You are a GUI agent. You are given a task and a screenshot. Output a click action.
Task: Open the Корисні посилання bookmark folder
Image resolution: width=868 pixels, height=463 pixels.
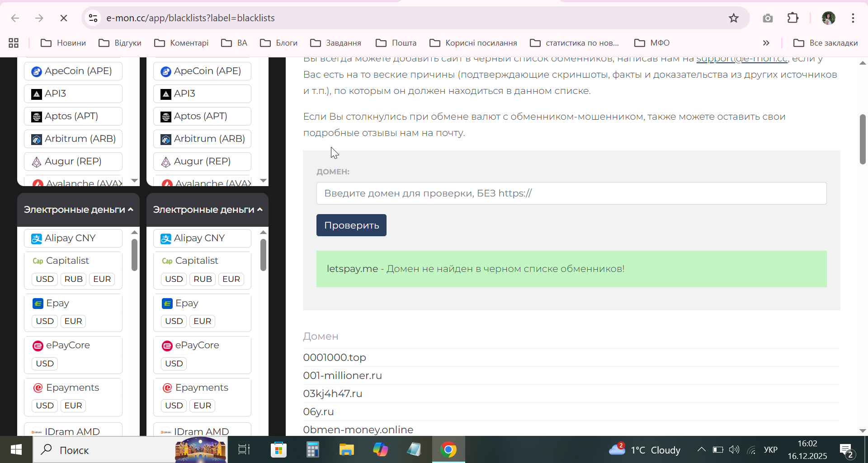click(473, 43)
